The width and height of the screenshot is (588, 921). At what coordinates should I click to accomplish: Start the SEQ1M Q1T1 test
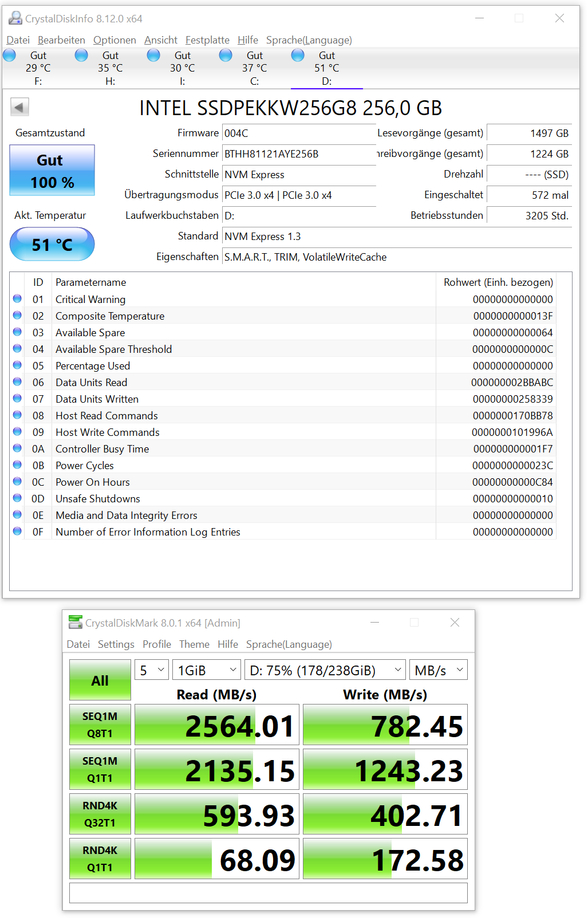[x=100, y=769]
